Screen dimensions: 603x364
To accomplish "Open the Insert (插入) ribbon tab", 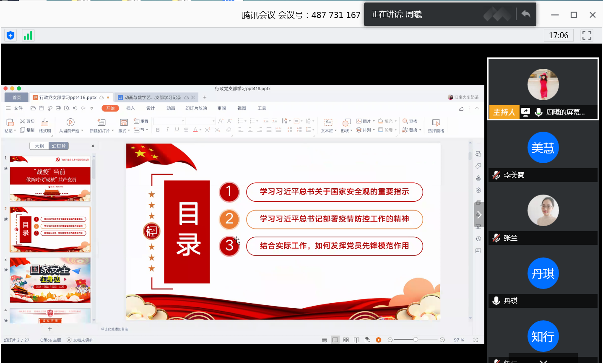I will pos(130,108).
